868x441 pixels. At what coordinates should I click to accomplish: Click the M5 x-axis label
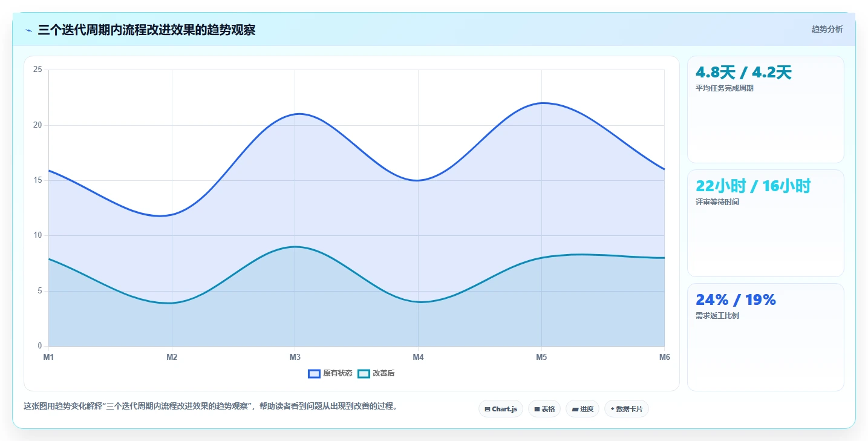tap(541, 357)
